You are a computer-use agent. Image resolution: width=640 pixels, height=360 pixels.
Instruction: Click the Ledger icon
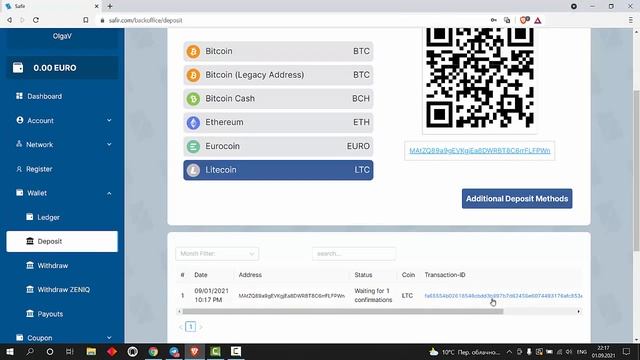pyautogui.click(x=29, y=217)
